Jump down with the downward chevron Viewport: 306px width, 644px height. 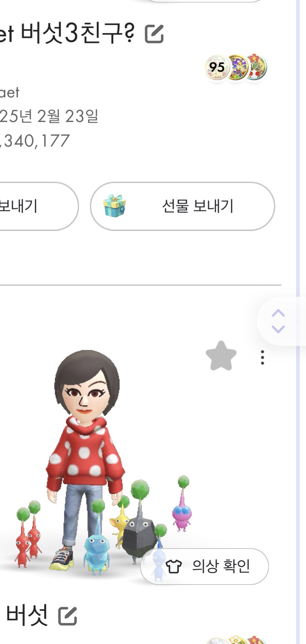click(x=278, y=329)
